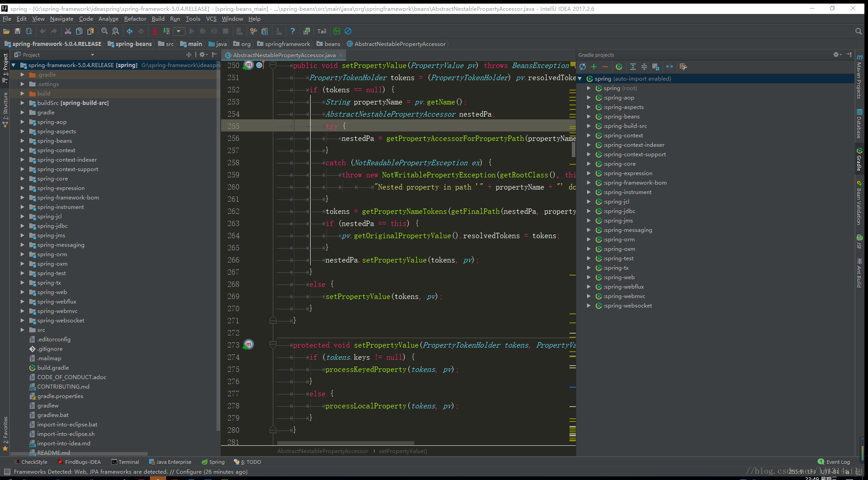The width and height of the screenshot is (868, 480).
Task: Expand the spring-webmvc folder in Project tree
Action: 22,311
